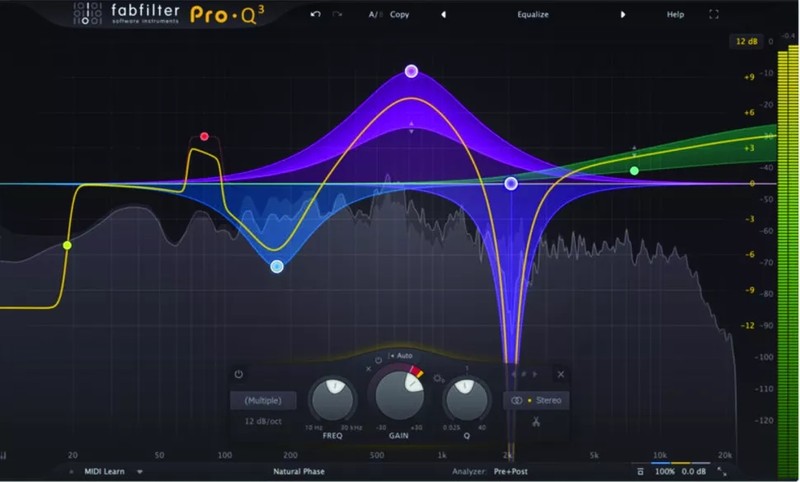800x482 pixels.
Task: Click the resize interface arrows icon
Action: point(721,471)
